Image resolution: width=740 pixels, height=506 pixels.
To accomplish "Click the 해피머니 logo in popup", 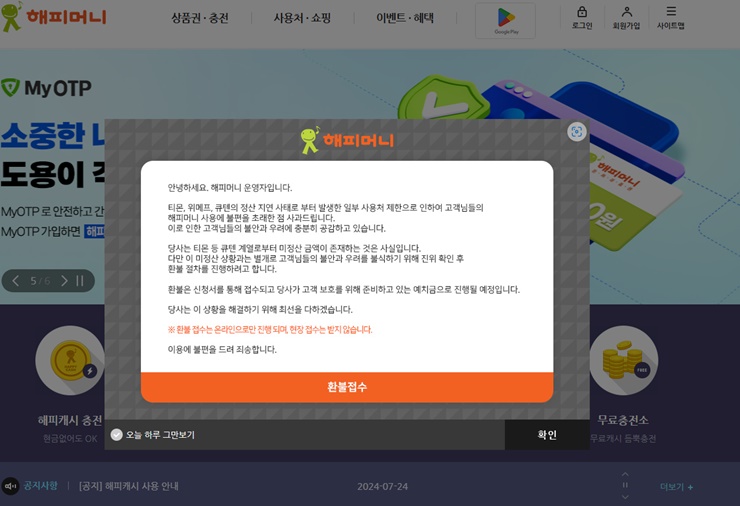I will (x=347, y=140).
